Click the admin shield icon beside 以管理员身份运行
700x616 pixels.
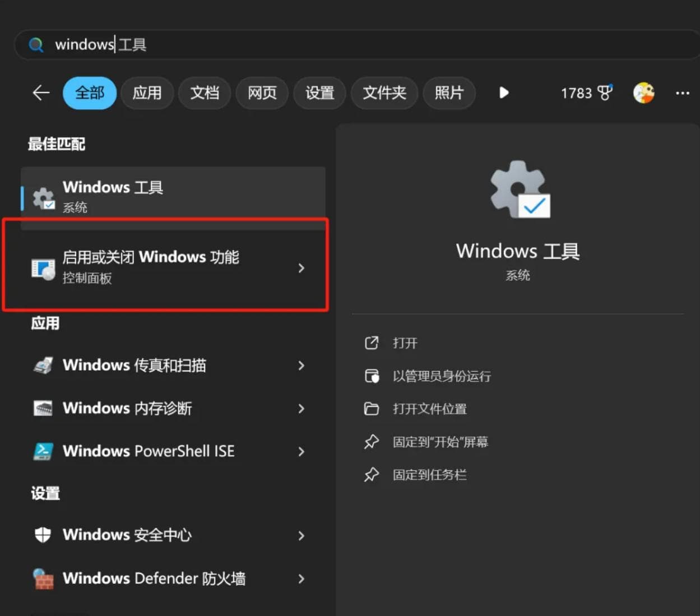372,376
